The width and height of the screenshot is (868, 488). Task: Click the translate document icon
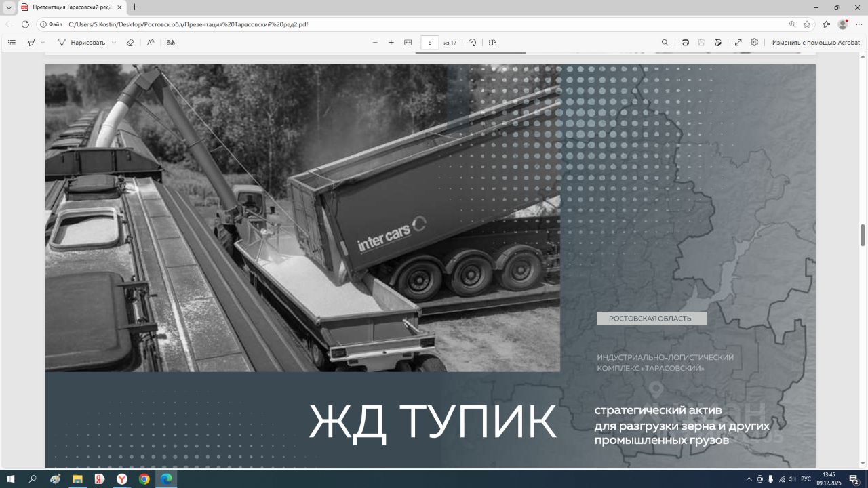point(171,42)
